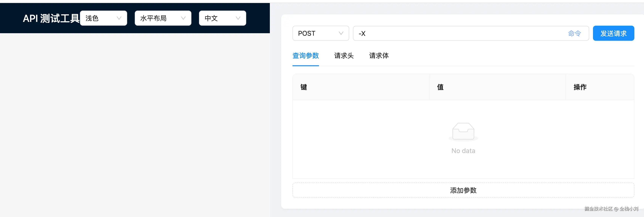Open the 浅色 theme dropdown
644x217 pixels.
point(100,18)
